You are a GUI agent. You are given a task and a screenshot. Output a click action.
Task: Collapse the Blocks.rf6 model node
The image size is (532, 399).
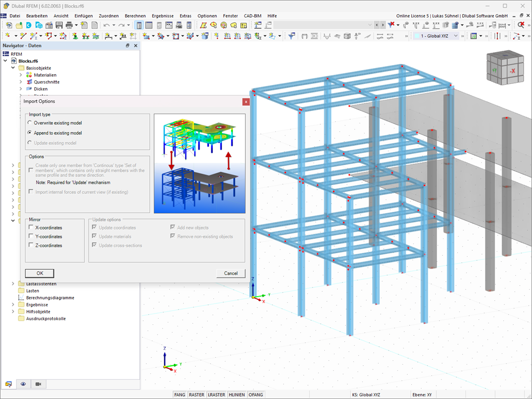pos(6,61)
